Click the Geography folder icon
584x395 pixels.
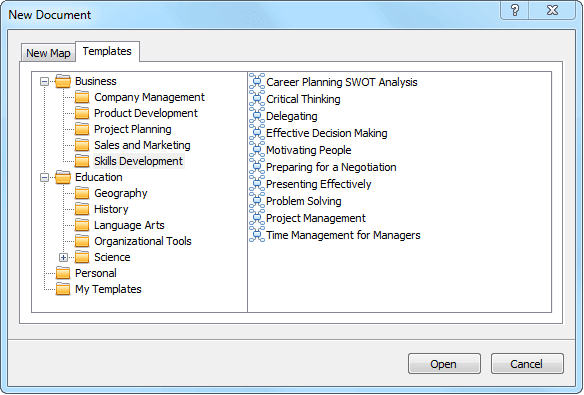(82, 193)
